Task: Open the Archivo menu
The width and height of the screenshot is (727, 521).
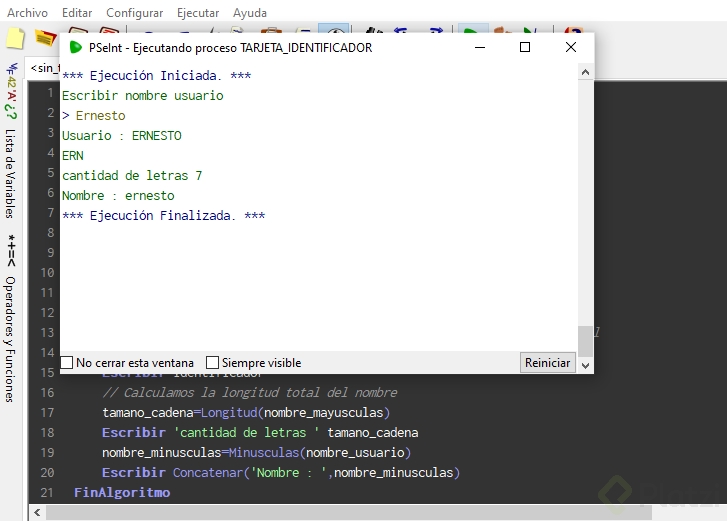Action: 27,13
